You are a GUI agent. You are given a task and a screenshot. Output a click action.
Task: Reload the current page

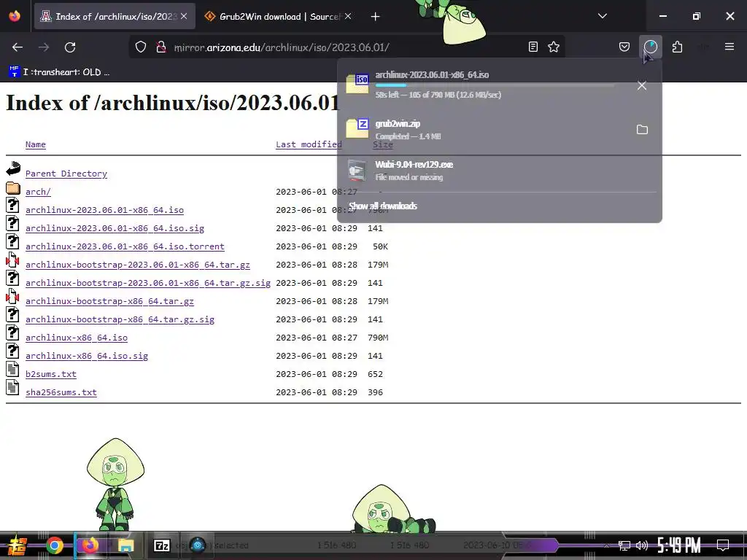point(70,47)
